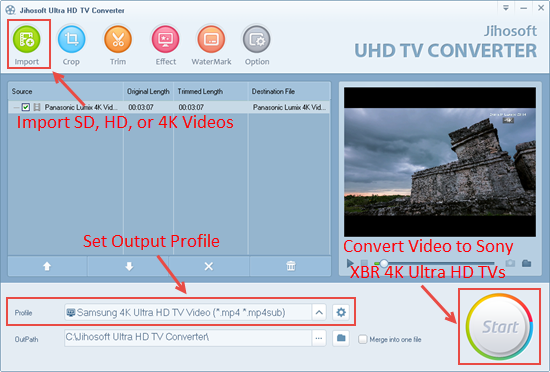The height and width of the screenshot is (372, 550).
Task: Click the trimmed length 00:03:07 cell
Action: 191,107
